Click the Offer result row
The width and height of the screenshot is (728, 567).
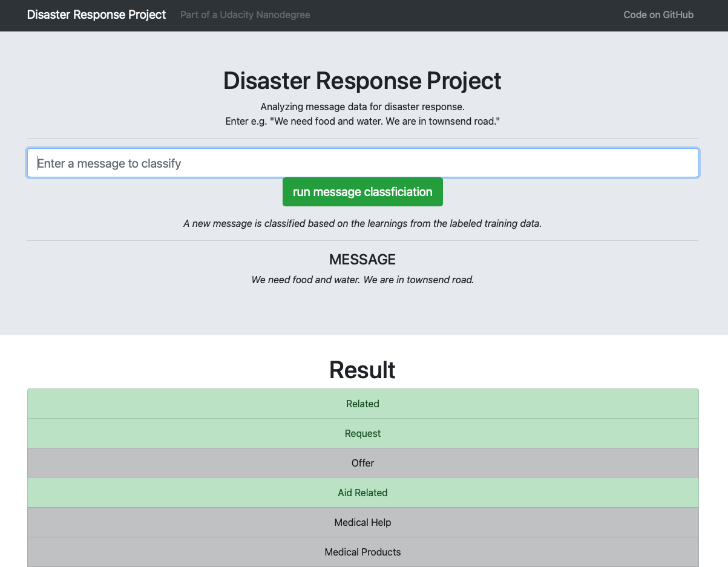[363, 463]
